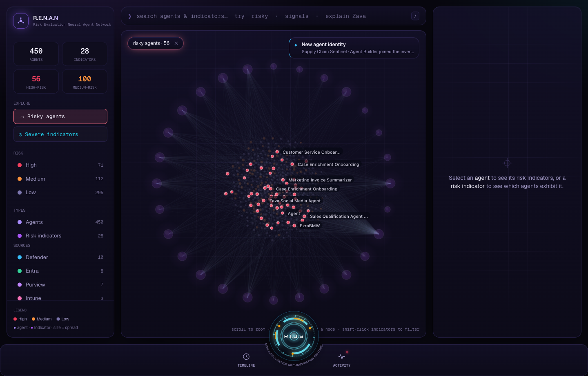
Task: Select Case Enrichment Onboarding node near Customer Service
Action: (292, 164)
